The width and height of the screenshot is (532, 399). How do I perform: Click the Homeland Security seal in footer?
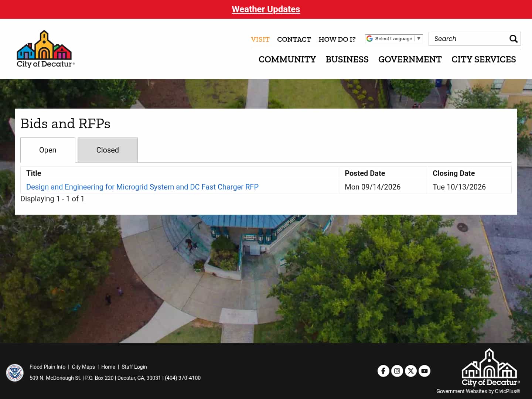[x=15, y=372]
